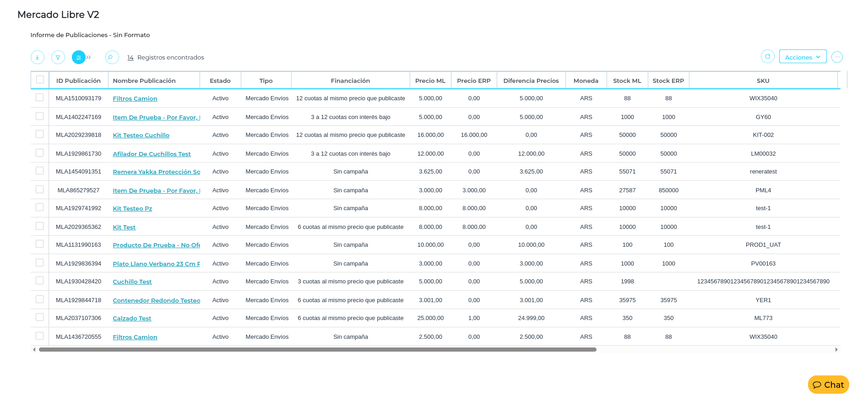Click the underlined 14 records count
The height and width of the screenshot is (407, 868).
tap(130, 57)
